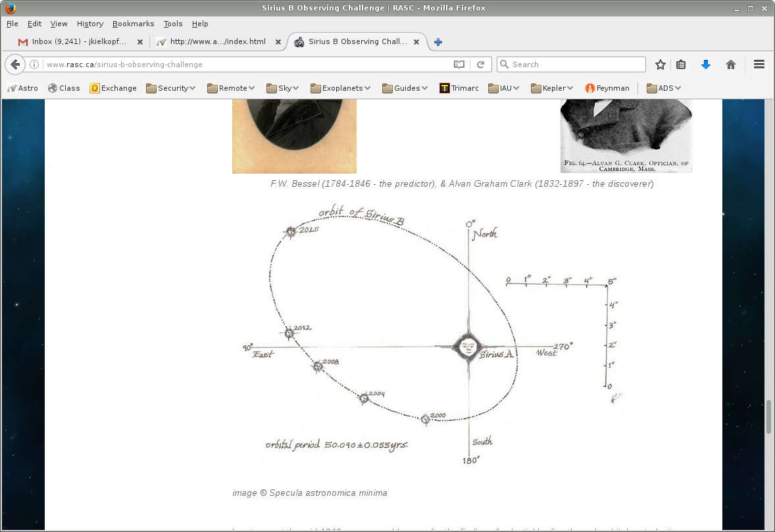Open the site information icon

34,64
